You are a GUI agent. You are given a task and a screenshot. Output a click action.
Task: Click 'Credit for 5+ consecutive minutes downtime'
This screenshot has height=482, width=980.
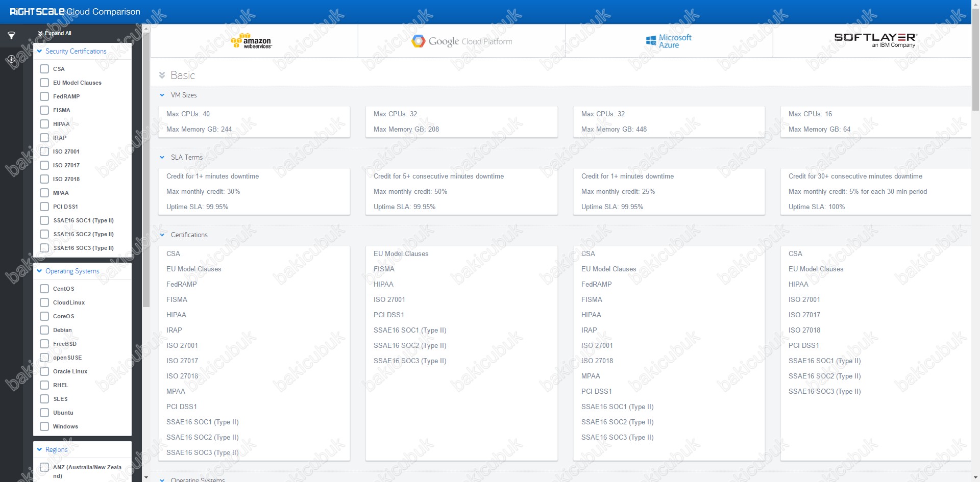pyautogui.click(x=438, y=176)
